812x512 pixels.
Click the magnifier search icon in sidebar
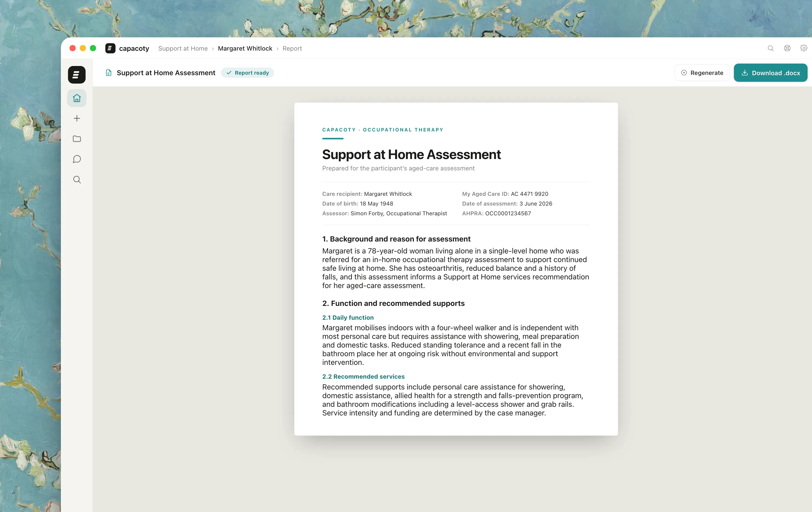pos(77,180)
